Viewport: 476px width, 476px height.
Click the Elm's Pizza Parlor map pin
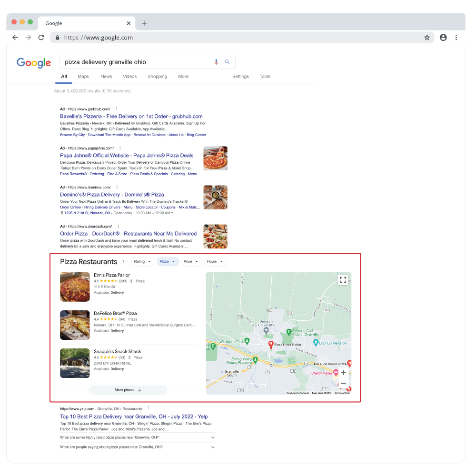pyautogui.click(x=271, y=344)
